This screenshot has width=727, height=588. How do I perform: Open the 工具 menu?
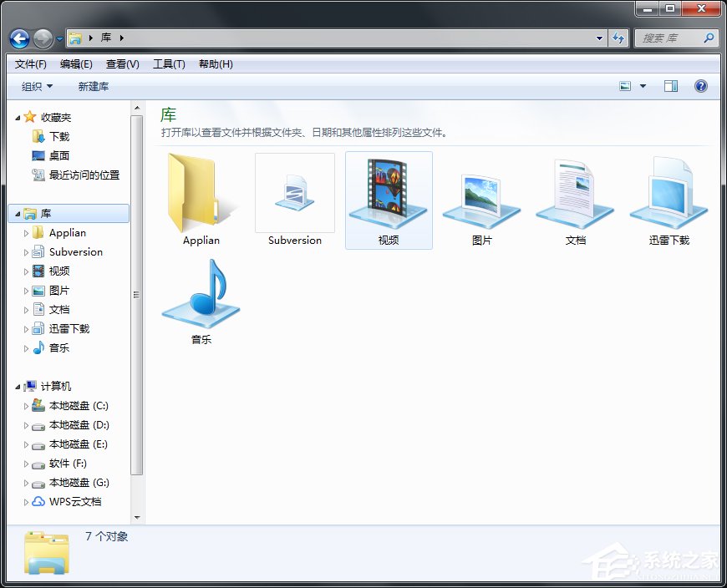coord(169,63)
